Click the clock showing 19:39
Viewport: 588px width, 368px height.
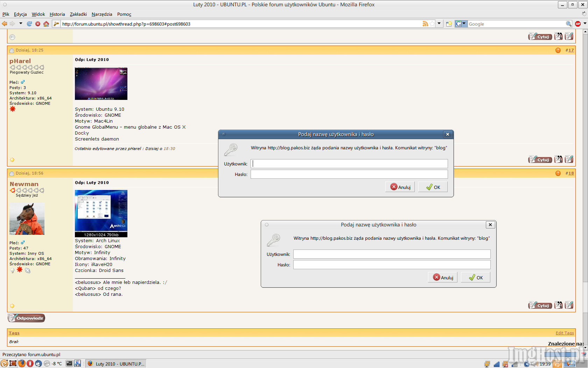click(x=545, y=364)
